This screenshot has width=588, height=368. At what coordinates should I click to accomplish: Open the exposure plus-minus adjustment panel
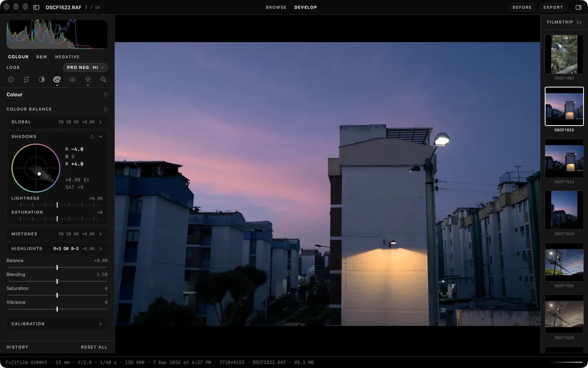click(11, 80)
